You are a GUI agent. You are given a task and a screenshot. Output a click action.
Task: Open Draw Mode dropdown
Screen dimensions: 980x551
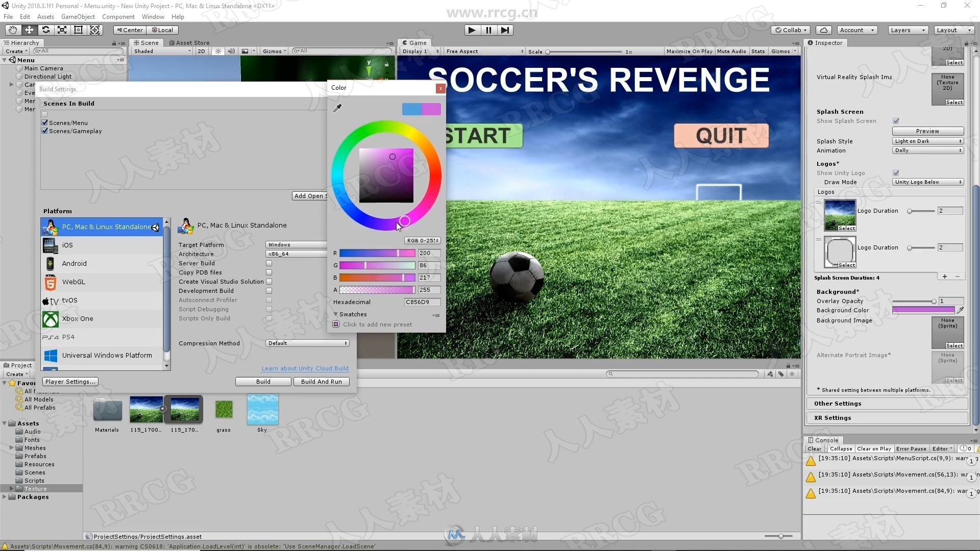[x=928, y=182]
